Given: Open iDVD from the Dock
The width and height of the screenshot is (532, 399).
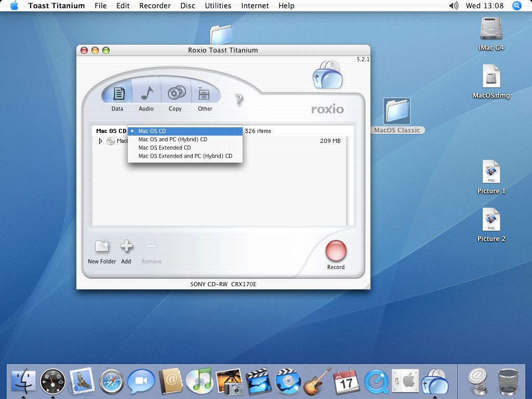Looking at the screenshot, I should [x=288, y=381].
